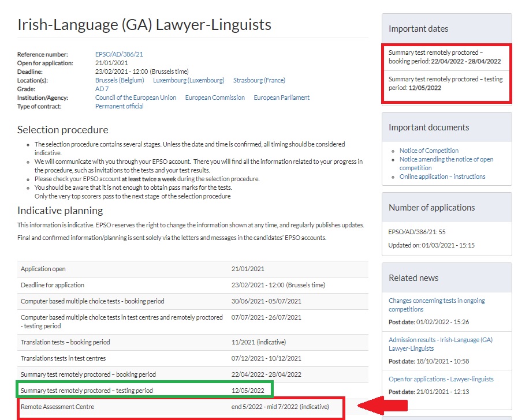Open Online application – instructions document
Image resolution: width=518 pixels, height=420 pixels.
tap(442, 177)
